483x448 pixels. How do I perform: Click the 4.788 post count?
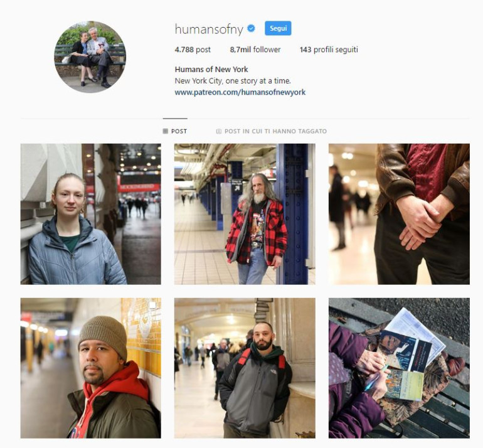pyautogui.click(x=193, y=50)
